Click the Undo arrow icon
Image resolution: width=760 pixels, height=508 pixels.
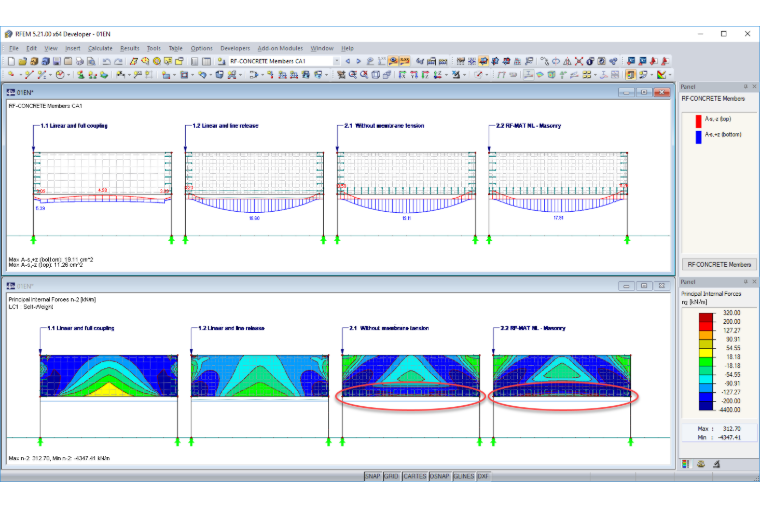(107, 61)
